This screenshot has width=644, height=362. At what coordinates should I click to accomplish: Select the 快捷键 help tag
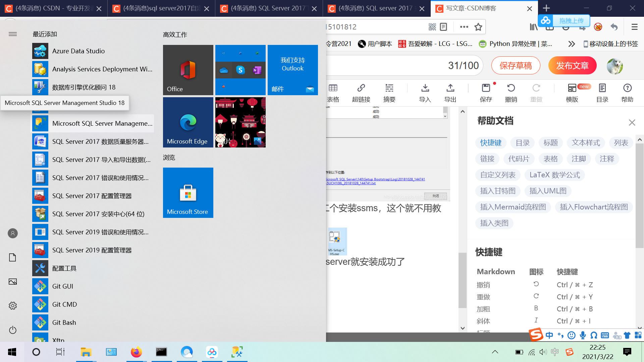point(491,143)
